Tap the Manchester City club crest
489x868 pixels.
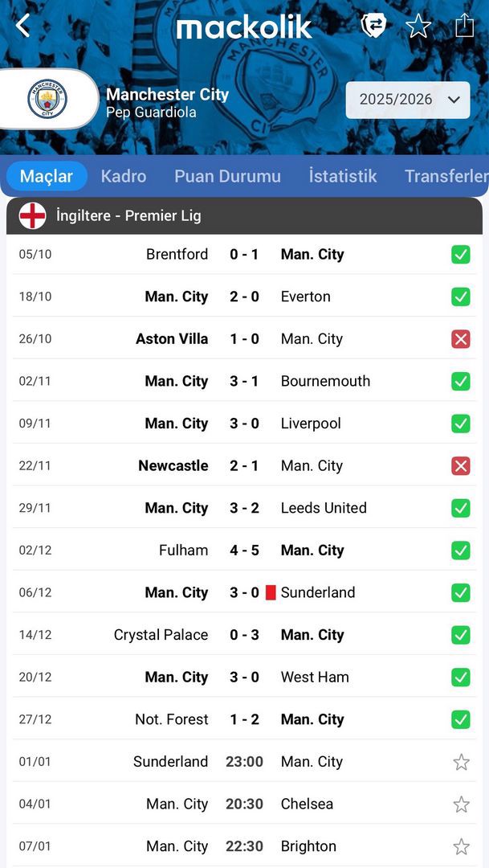[x=47, y=99]
